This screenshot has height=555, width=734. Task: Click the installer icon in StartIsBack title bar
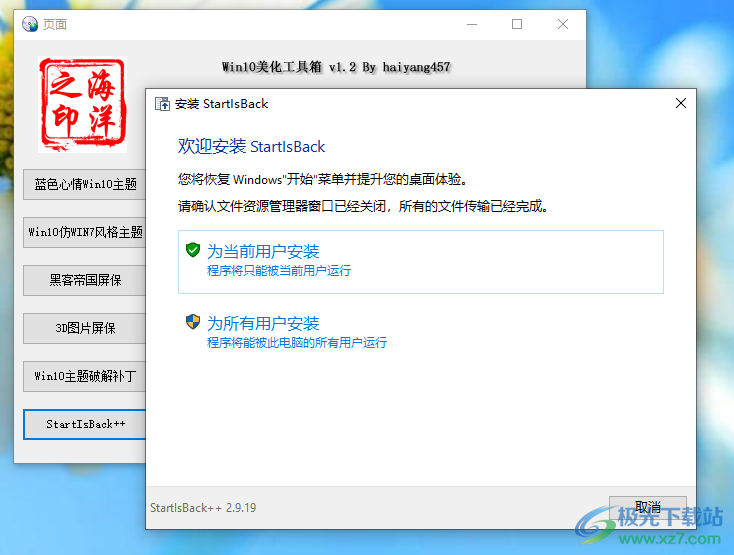pos(162,104)
